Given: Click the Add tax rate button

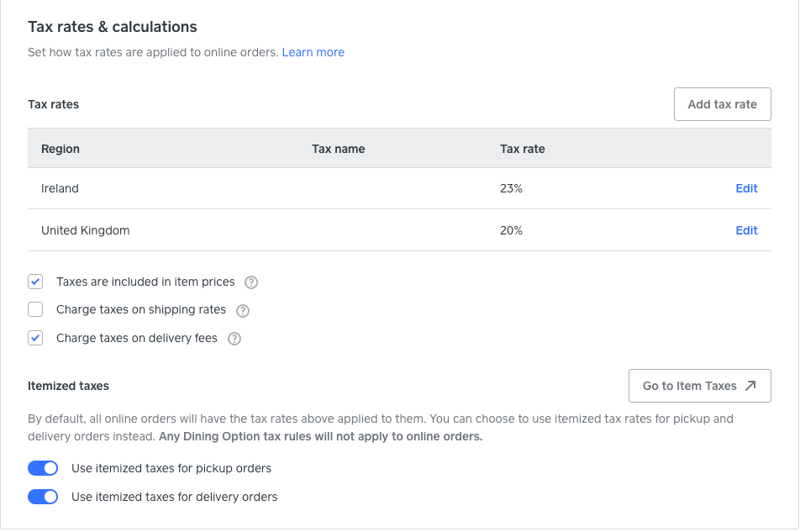Looking at the screenshot, I should pyautogui.click(x=723, y=104).
